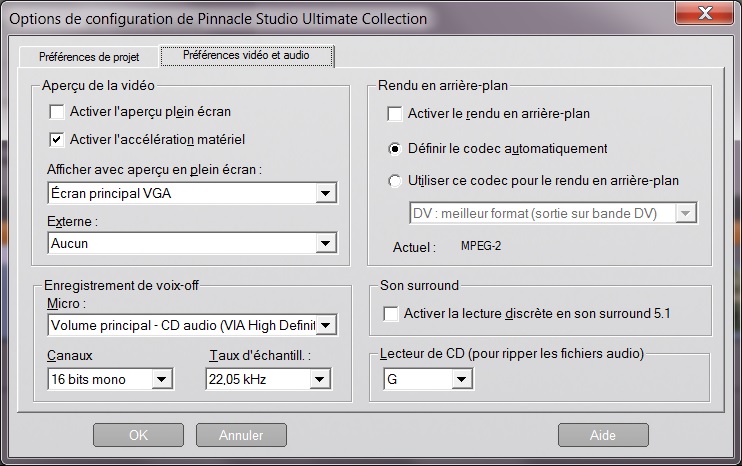Click the Actuel MPEG-2 codec label
Image resolution: width=742 pixels, height=466 pixels.
481,246
